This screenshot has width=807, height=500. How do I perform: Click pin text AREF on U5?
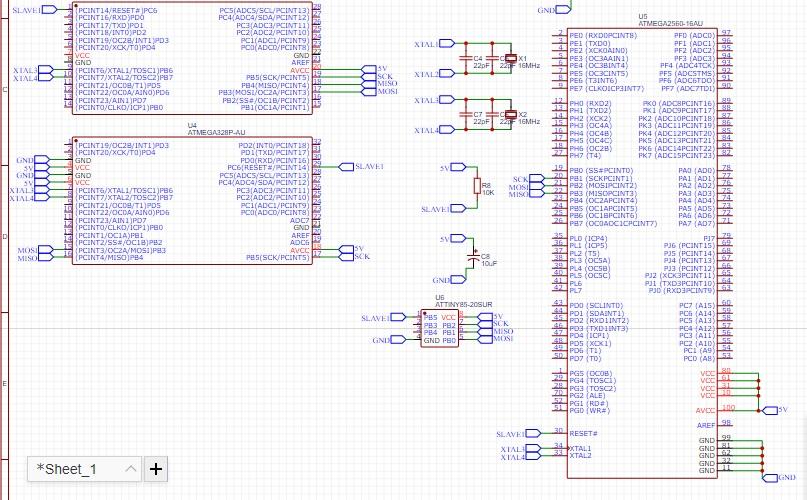pyautogui.click(x=706, y=425)
